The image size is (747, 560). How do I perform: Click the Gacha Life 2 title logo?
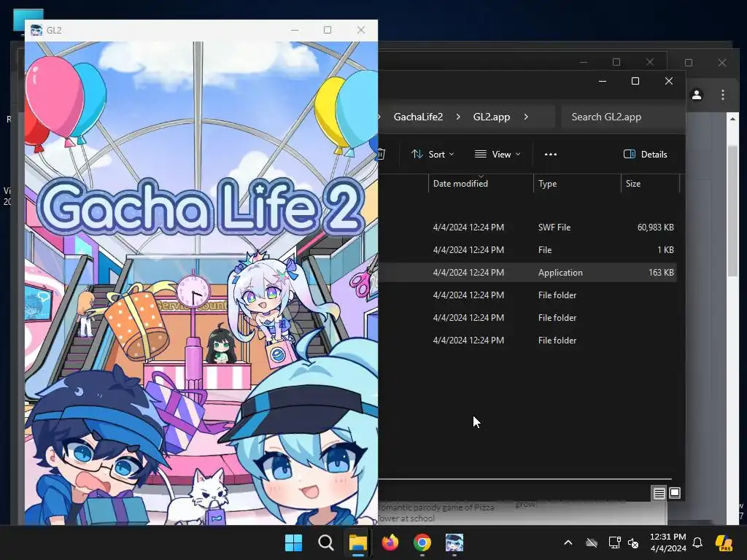coord(201,206)
